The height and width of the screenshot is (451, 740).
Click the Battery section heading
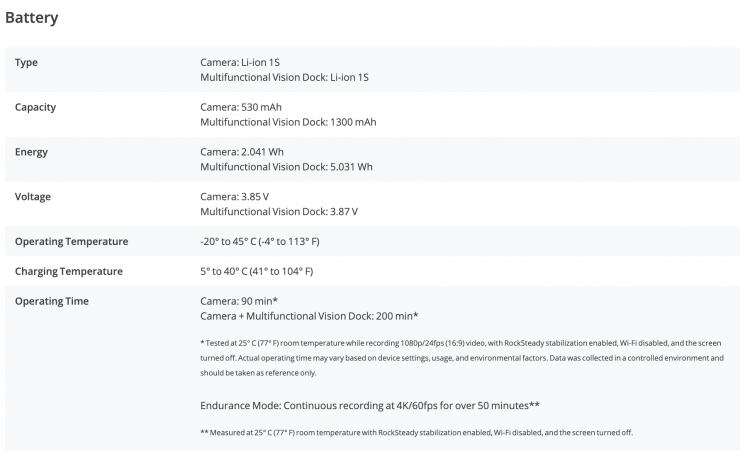point(31,18)
